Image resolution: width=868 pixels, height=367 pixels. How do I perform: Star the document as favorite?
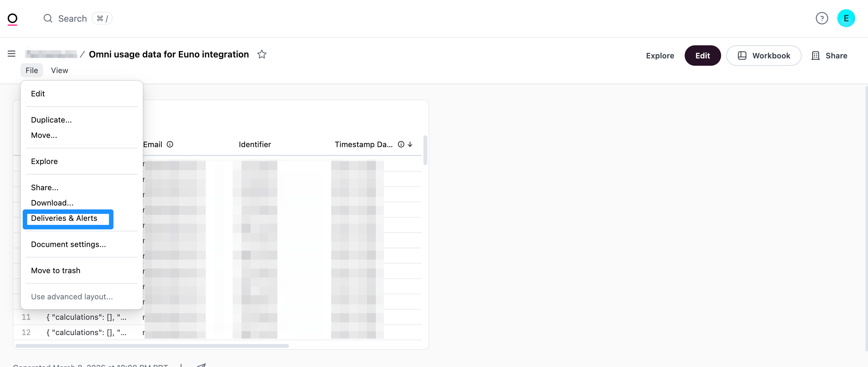click(262, 54)
